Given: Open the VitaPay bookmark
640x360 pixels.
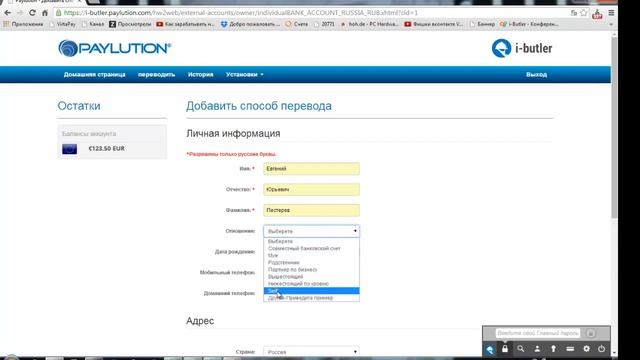Looking at the screenshot, I should (62, 24).
